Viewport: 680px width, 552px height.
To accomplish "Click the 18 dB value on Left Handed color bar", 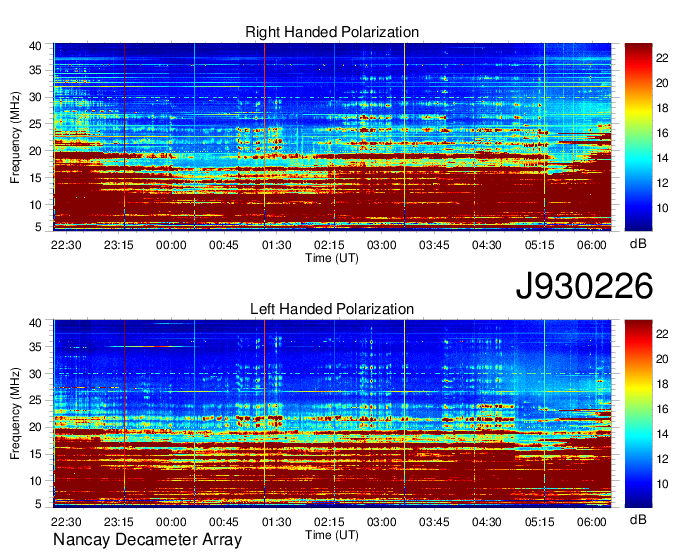I will [x=662, y=384].
